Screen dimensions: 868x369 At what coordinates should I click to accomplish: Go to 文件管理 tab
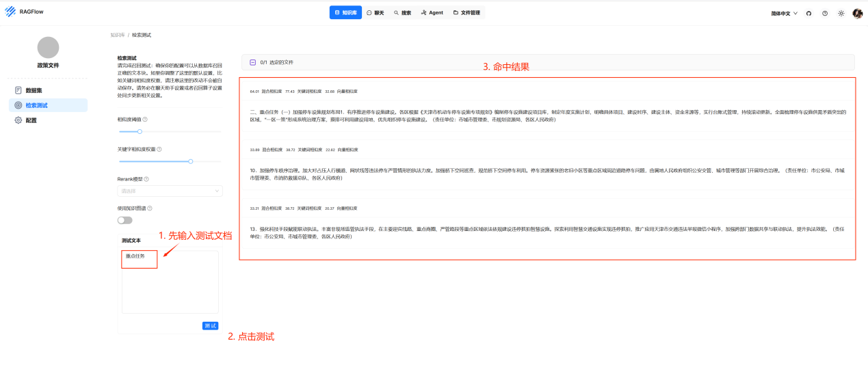tap(466, 12)
